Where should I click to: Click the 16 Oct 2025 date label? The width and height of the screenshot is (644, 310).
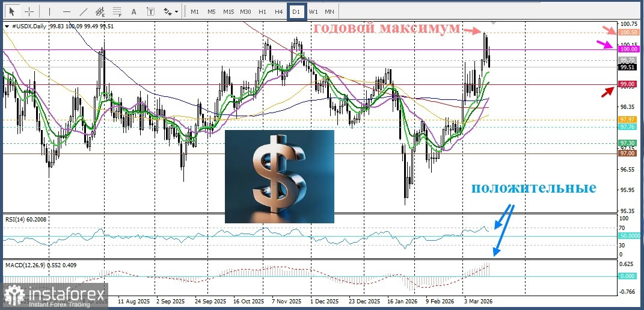pos(249,300)
